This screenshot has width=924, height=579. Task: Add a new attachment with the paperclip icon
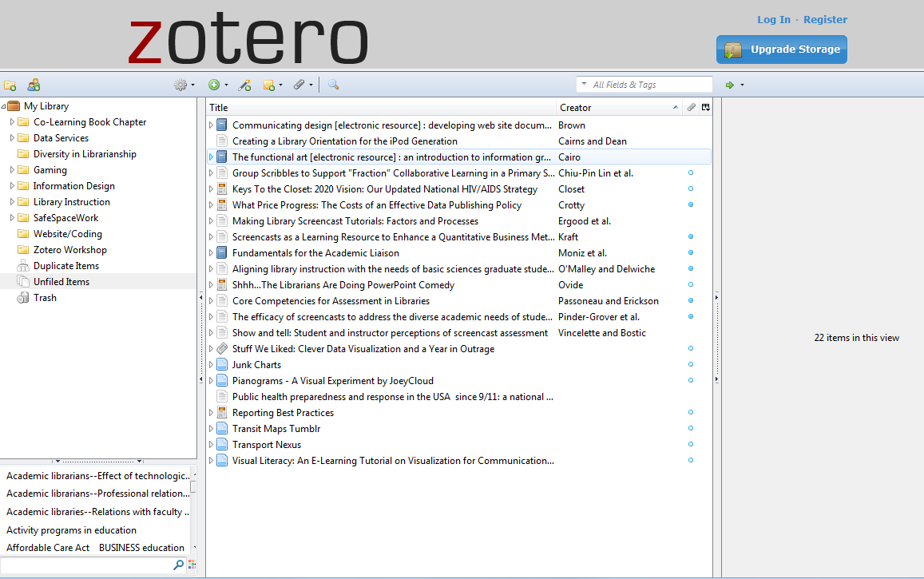[x=299, y=84]
